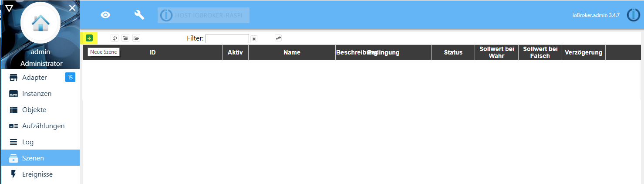The image size is (644, 184).
Task: Open Ereignisse in the sidebar
Action: click(x=37, y=174)
